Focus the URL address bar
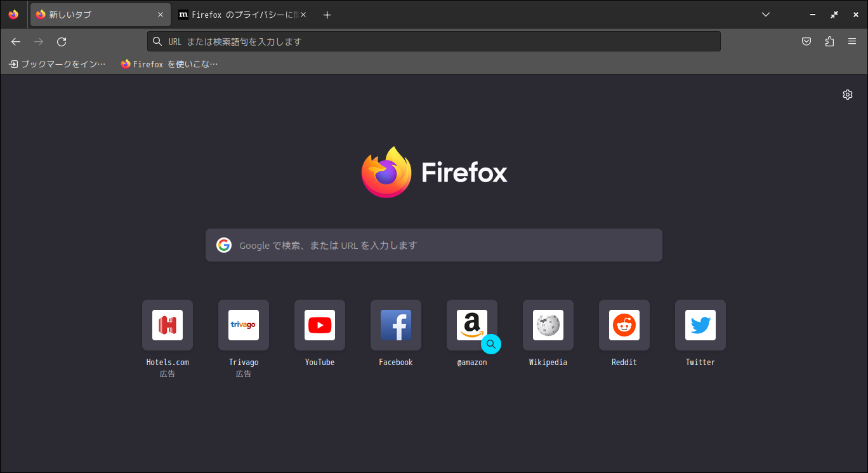 (x=434, y=42)
